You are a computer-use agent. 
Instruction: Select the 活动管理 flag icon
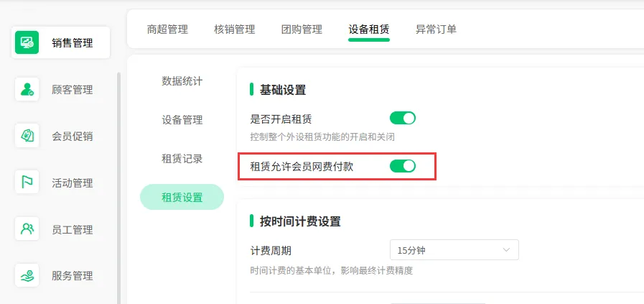click(27, 183)
